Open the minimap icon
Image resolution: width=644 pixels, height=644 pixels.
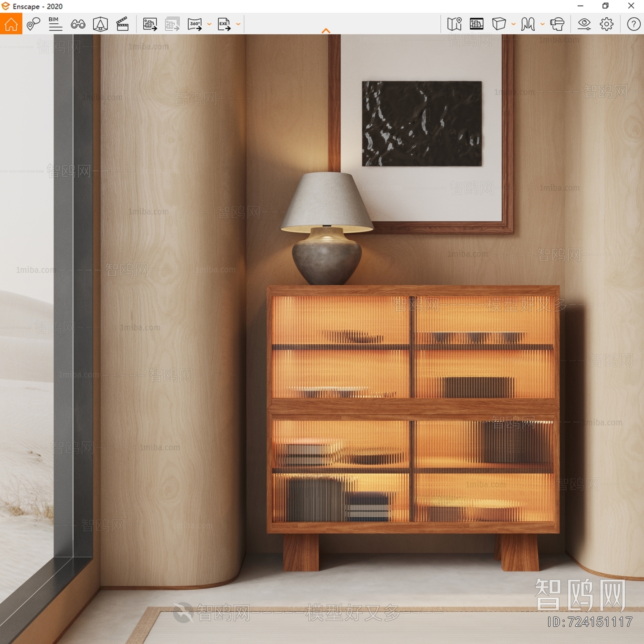coord(454,24)
